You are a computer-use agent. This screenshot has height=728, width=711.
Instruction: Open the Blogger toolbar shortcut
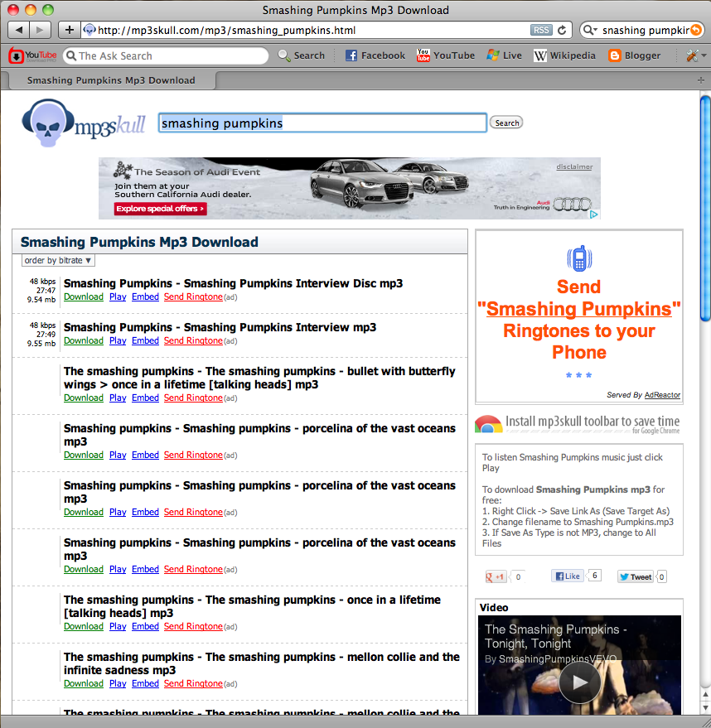[634, 55]
